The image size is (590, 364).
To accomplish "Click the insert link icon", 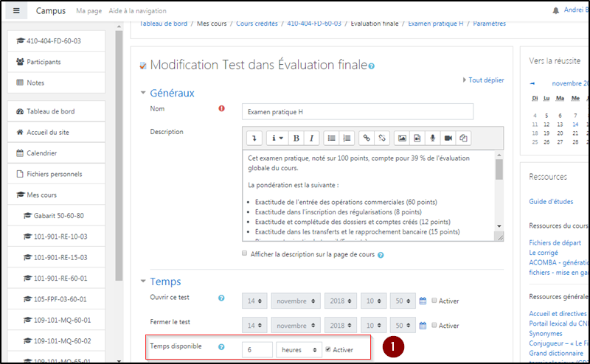I will click(x=367, y=138).
